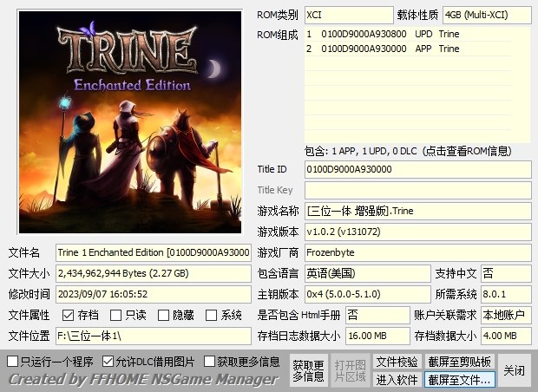The width and height of the screenshot is (538, 392).
Task: Click the 游戏名称 field
Action: [x=418, y=211]
